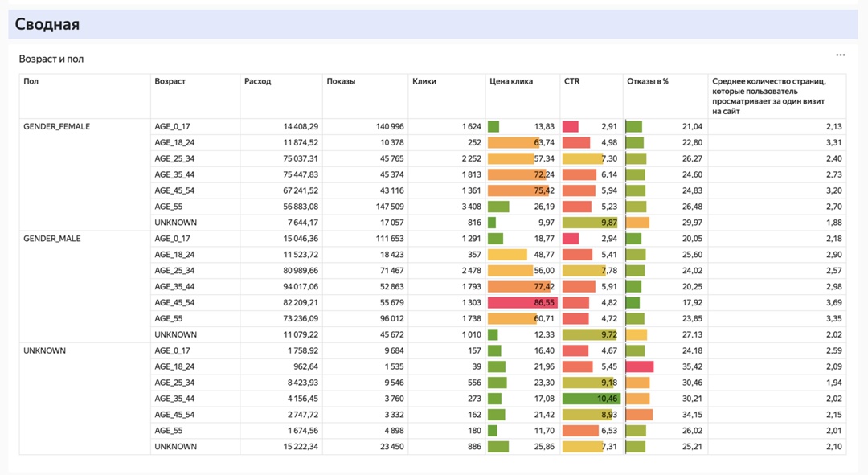Select the 147 509 impressions cell
This screenshot has height=475, width=868.
[x=387, y=207]
